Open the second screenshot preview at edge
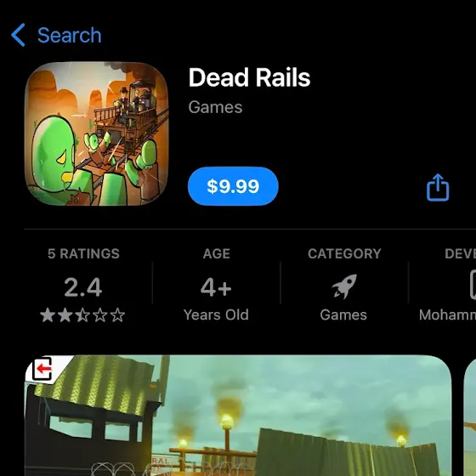This screenshot has width=476, height=476. click(x=470, y=416)
